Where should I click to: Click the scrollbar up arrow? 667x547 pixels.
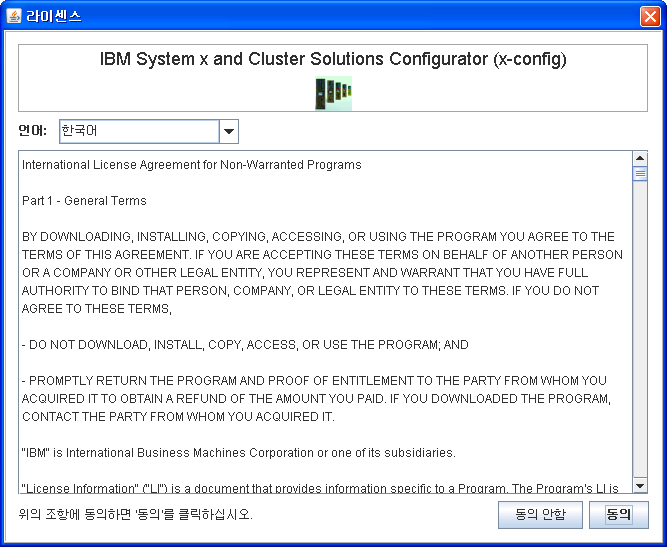coord(640,159)
